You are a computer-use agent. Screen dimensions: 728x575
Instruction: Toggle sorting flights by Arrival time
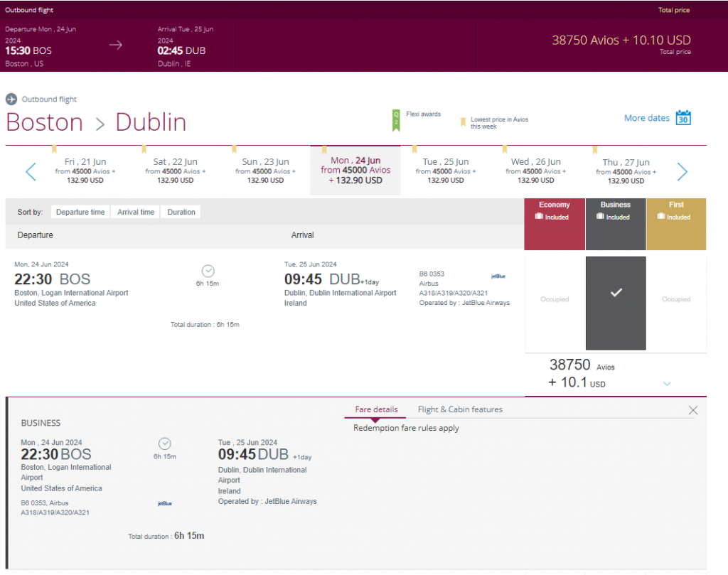pos(135,211)
